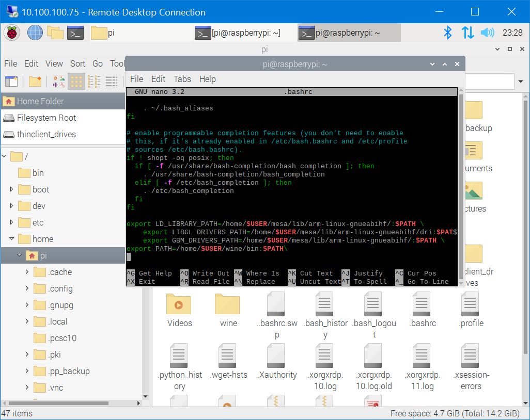The image size is (530, 420).
Task: Click the Bluetooth tray icon
Action: pos(448,33)
